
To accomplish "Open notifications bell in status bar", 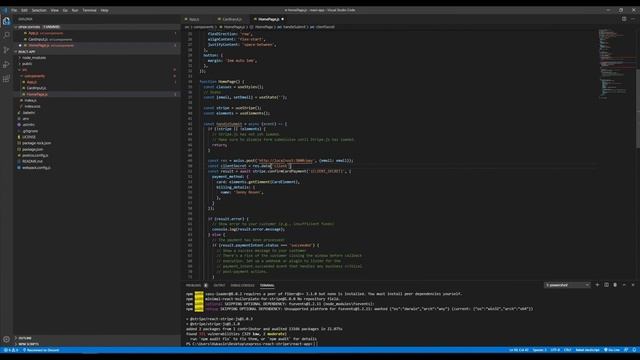I will [x=634, y=350].
